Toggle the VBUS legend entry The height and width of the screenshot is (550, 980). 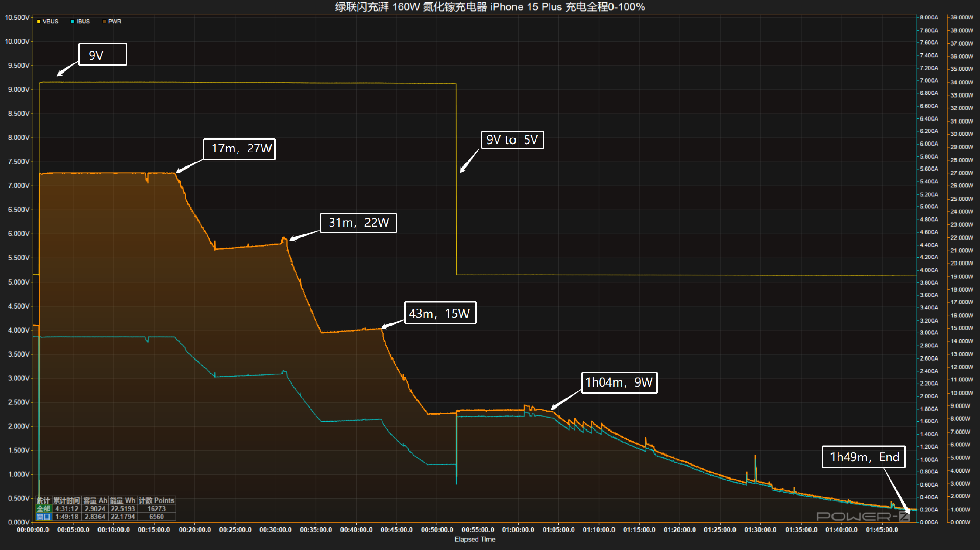click(x=47, y=22)
